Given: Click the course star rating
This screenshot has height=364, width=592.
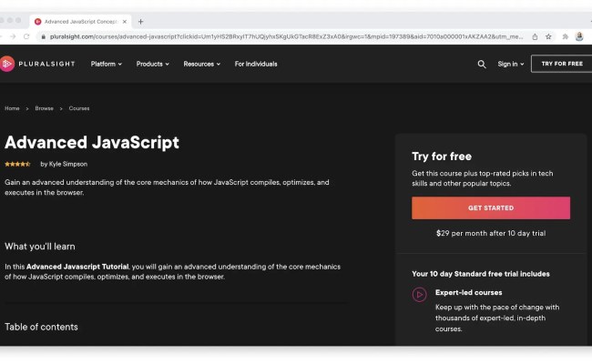Looking at the screenshot, I should click(x=17, y=164).
